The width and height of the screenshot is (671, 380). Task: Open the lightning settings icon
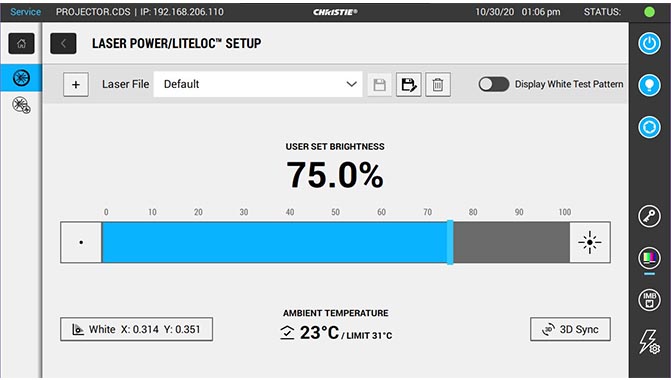[649, 341]
